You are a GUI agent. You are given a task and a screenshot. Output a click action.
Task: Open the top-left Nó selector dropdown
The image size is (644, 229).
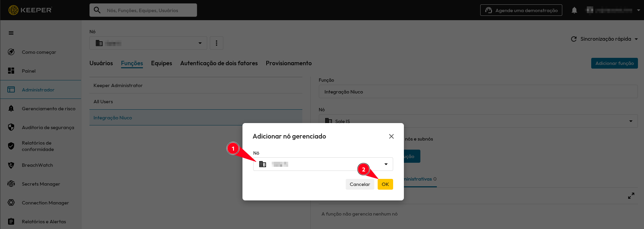pos(148,43)
